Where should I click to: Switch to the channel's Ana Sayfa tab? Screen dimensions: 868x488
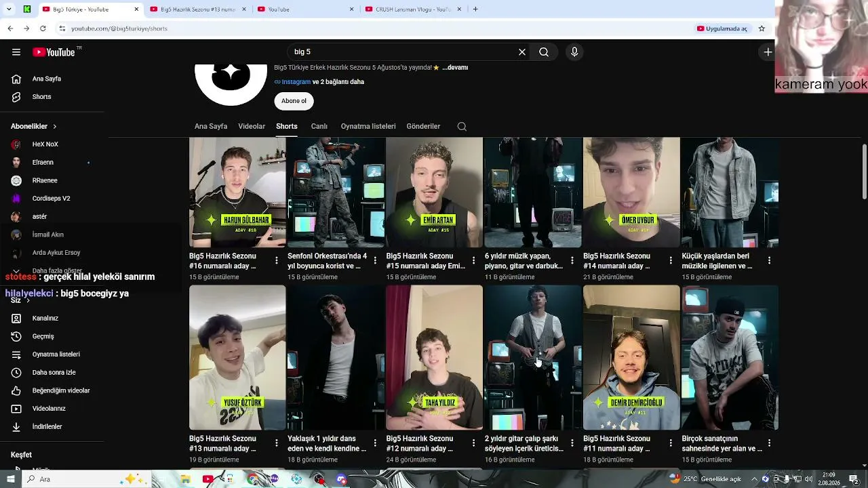click(x=211, y=127)
